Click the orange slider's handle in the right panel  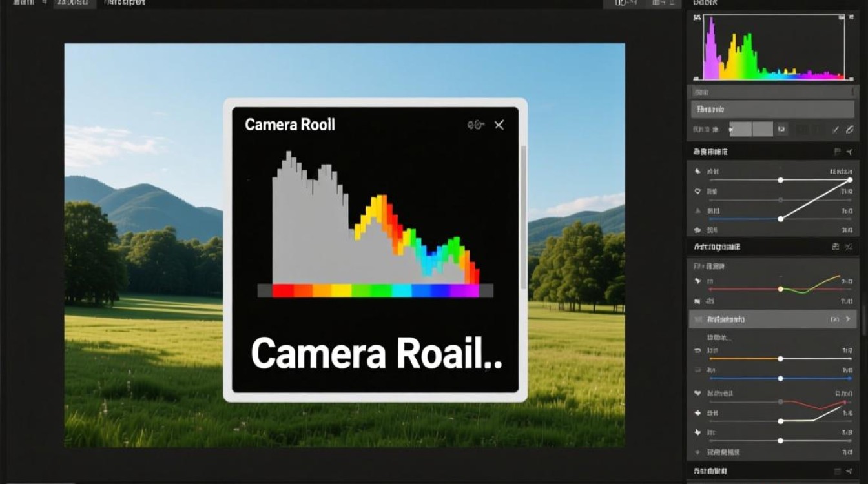pos(781,358)
